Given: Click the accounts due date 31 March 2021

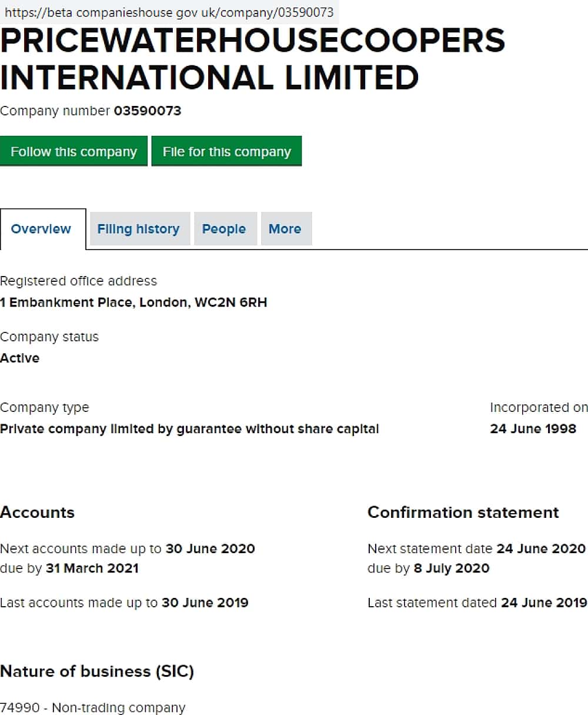Looking at the screenshot, I should coord(92,568).
